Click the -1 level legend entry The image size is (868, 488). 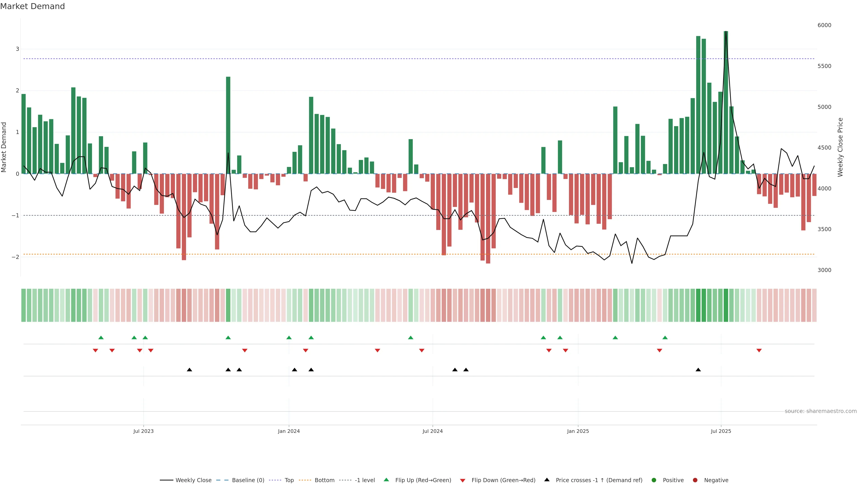365,480
